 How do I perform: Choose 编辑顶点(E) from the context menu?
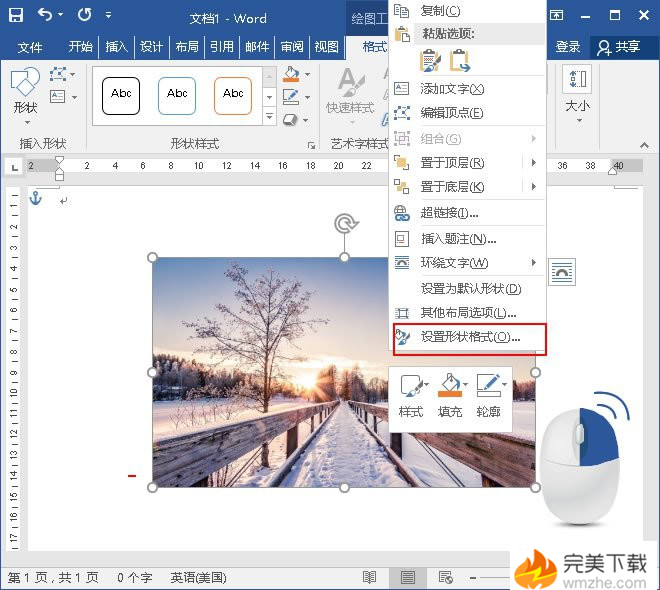(467, 113)
